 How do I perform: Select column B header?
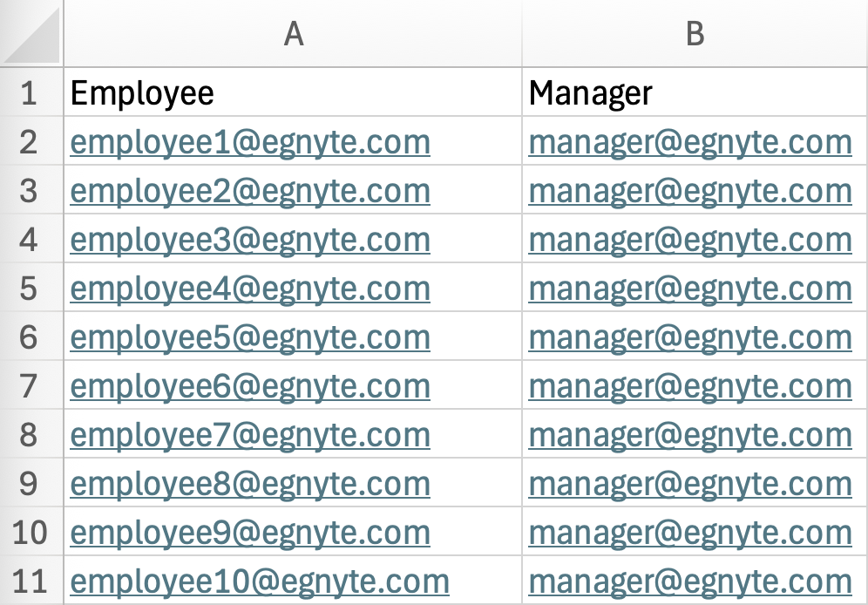[695, 33]
